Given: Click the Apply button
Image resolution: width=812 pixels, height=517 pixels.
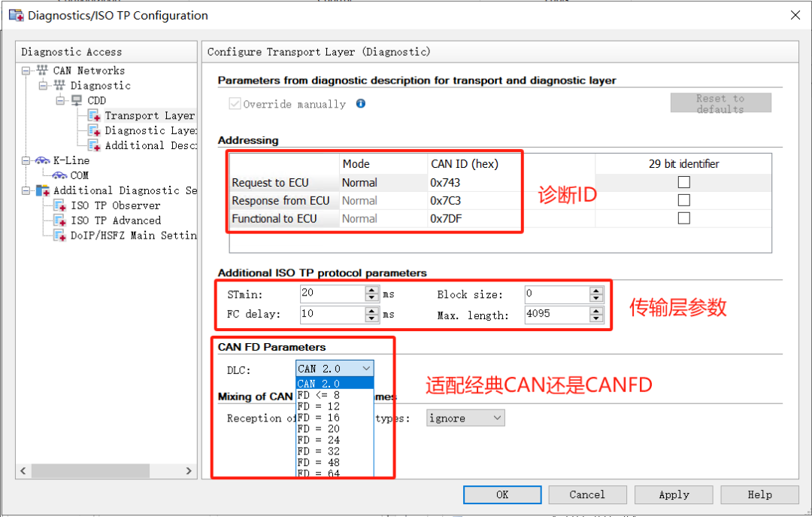Looking at the screenshot, I should (x=674, y=494).
